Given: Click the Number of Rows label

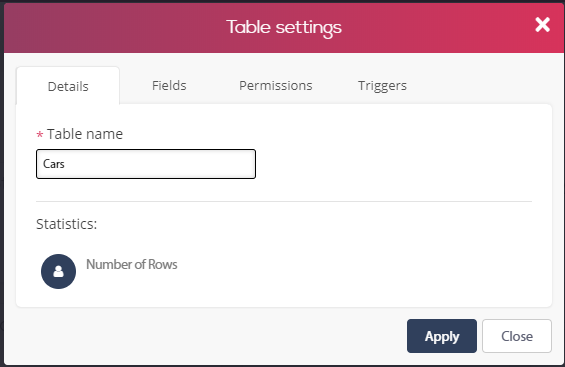Looking at the screenshot, I should point(132,264).
